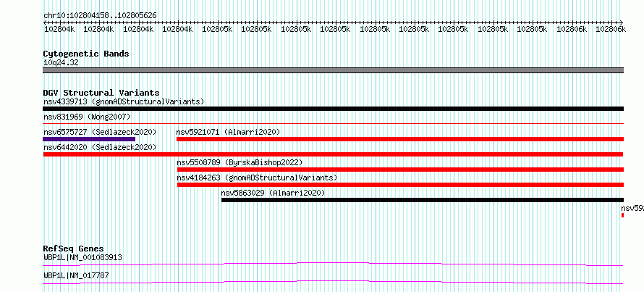Select the Cytogenetic Bands track title
Image resolution: width=644 pixels, height=292 pixels.
[86, 54]
